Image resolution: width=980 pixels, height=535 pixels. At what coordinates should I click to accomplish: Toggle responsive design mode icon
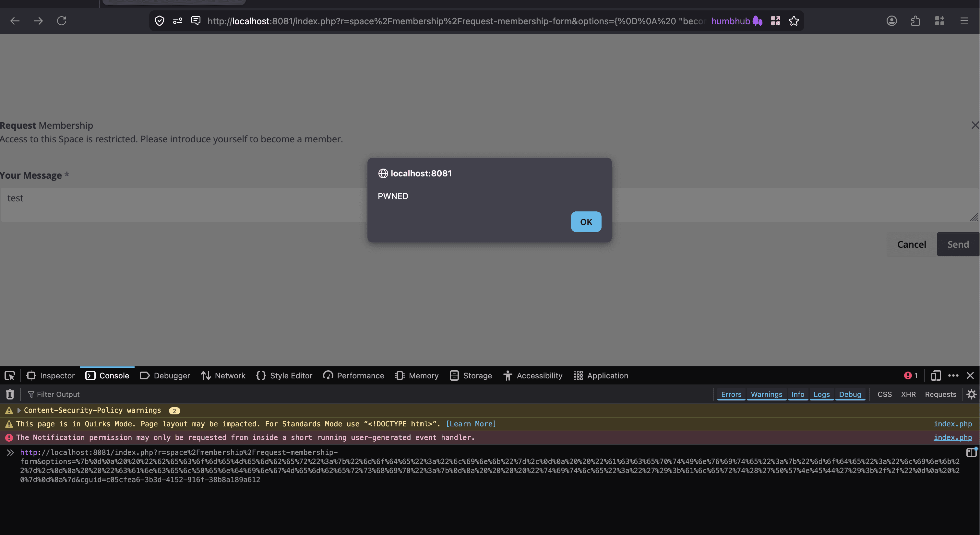(936, 375)
